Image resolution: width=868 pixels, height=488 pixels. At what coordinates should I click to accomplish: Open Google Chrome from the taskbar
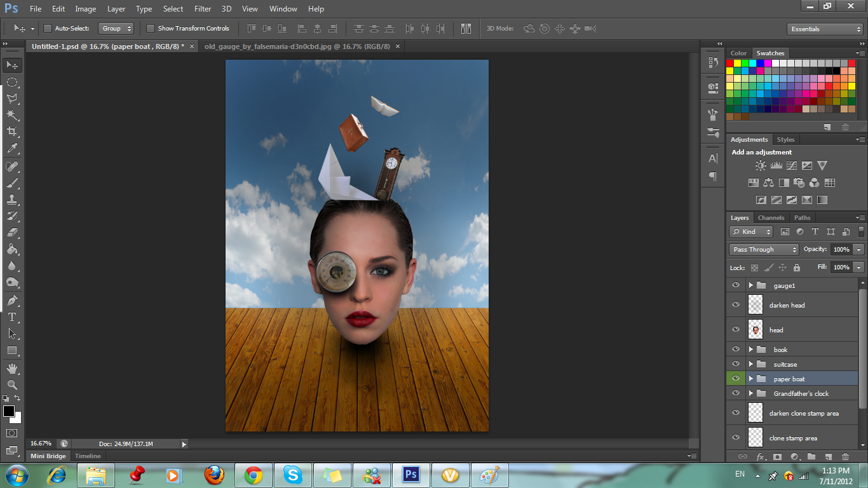click(254, 475)
